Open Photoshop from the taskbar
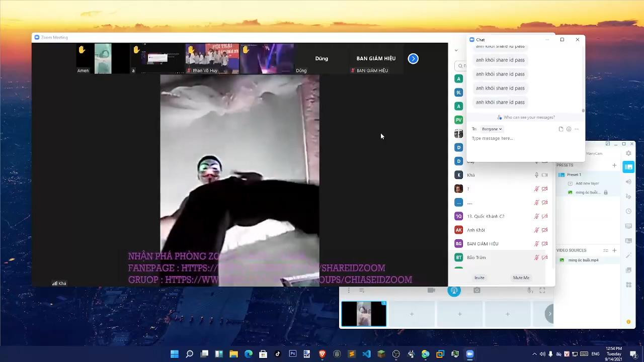This screenshot has width=644, height=362. tap(292, 354)
